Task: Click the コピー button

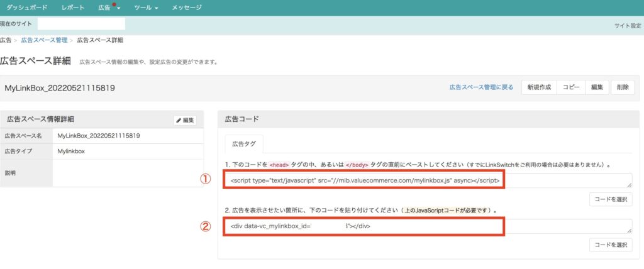Action: point(571,87)
